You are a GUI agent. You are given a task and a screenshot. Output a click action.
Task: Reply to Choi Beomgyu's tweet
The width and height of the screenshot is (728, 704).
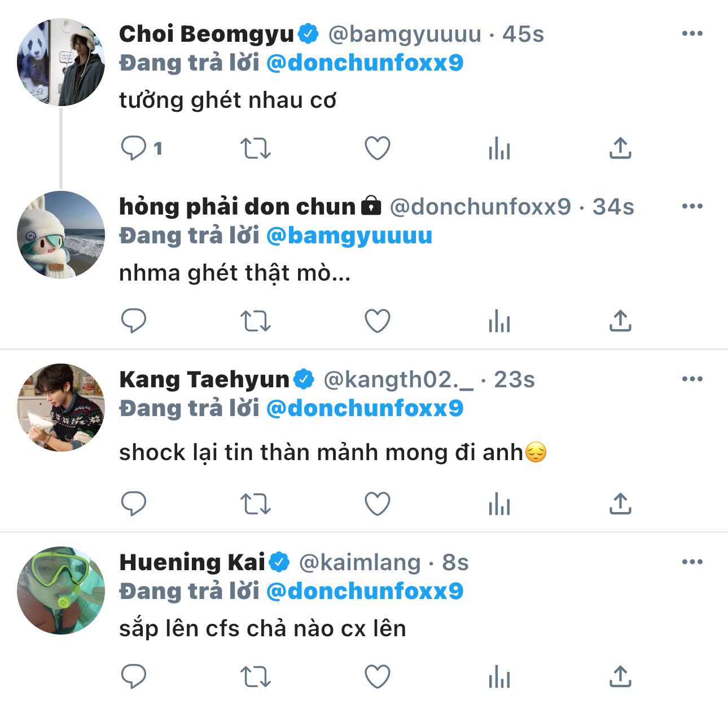[x=134, y=148]
